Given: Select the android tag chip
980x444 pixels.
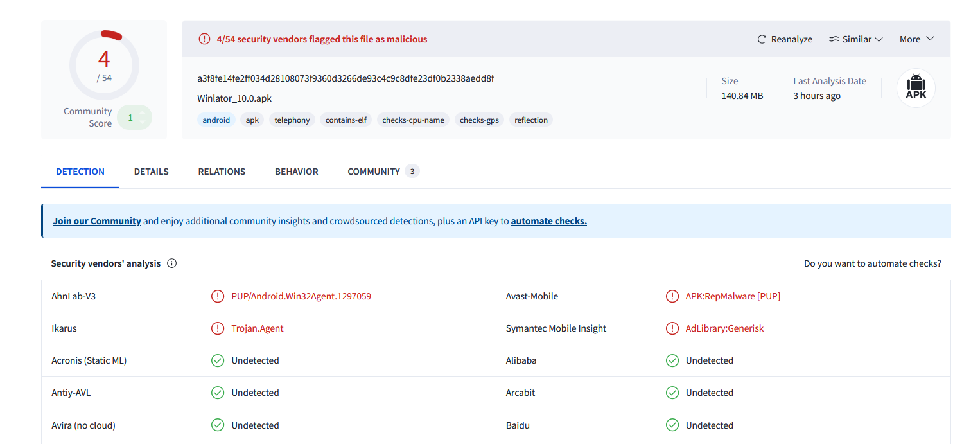Looking at the screenshot, I should click(x=216, y=120).
